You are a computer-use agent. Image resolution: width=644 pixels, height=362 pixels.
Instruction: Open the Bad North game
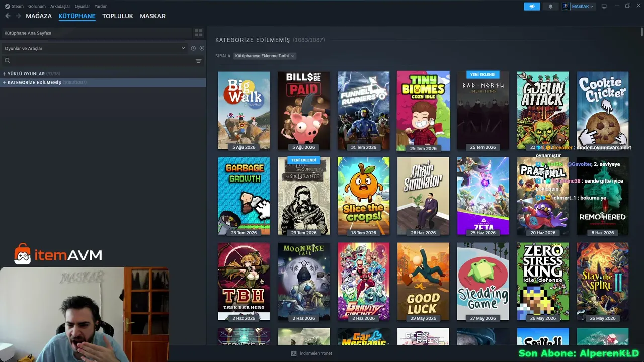(483, 111)
